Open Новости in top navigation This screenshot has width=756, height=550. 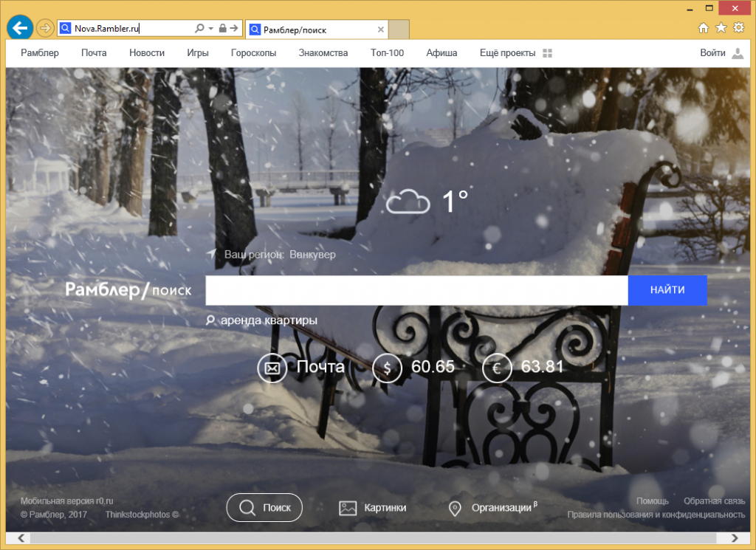point(146,53)
